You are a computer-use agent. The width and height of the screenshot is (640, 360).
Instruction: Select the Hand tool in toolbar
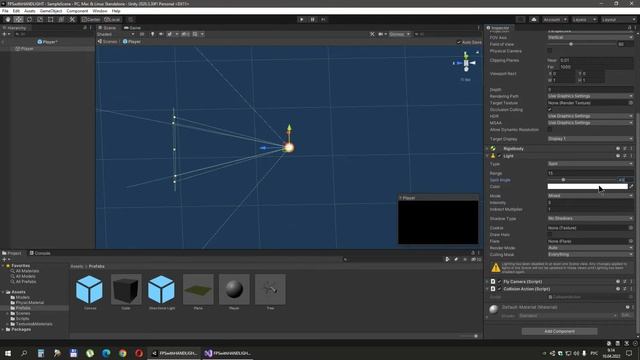[8, 19]
